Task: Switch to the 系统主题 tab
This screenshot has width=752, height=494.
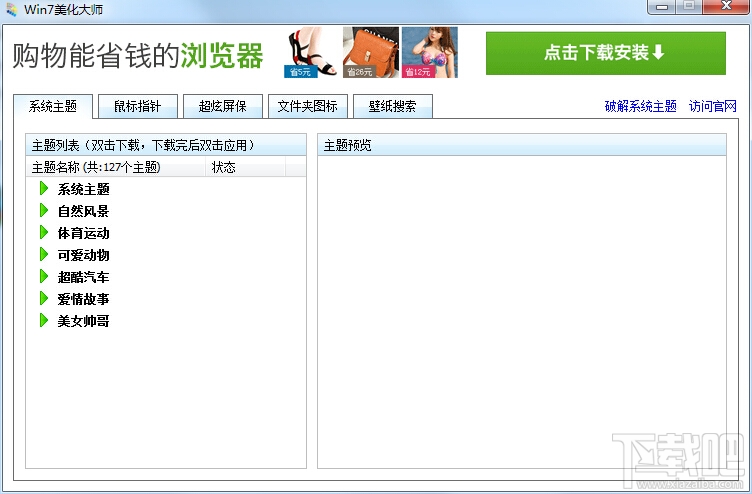Action: pyautogui.click(x=53, y=106)
